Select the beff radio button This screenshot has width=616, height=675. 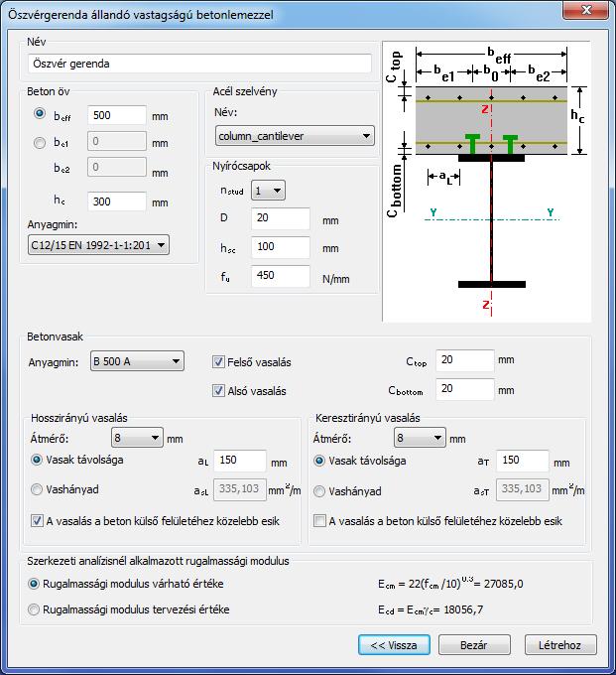pos(40,113)
